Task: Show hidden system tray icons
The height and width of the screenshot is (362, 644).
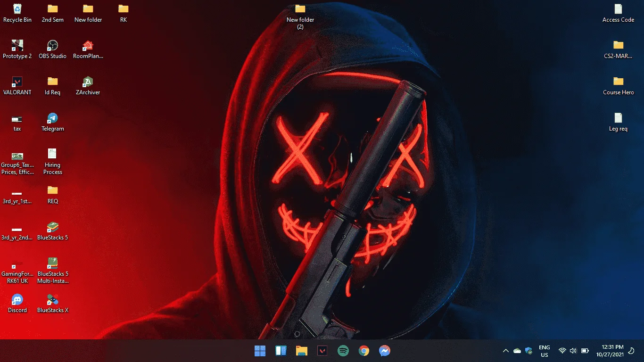Action: point(506,351)
